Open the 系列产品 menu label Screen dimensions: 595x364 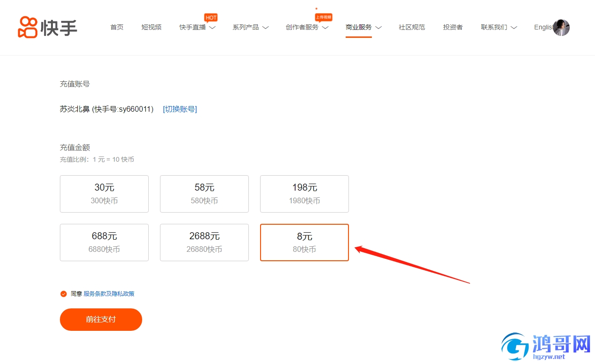pyautogui.click(x=246, y=27)
